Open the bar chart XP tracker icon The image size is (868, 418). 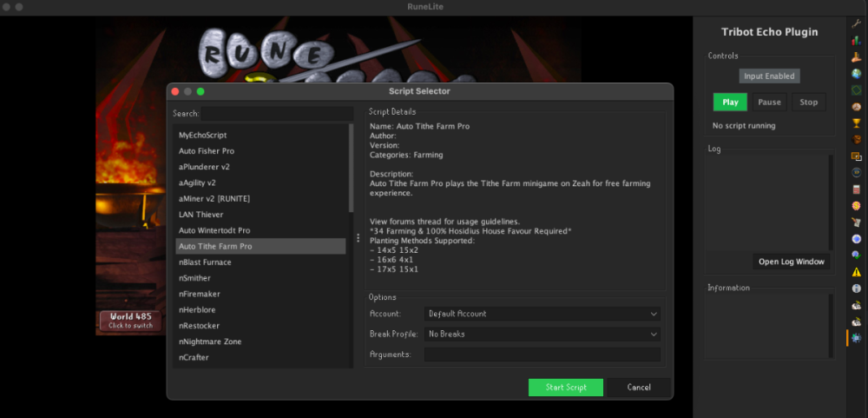pos(857,40)
